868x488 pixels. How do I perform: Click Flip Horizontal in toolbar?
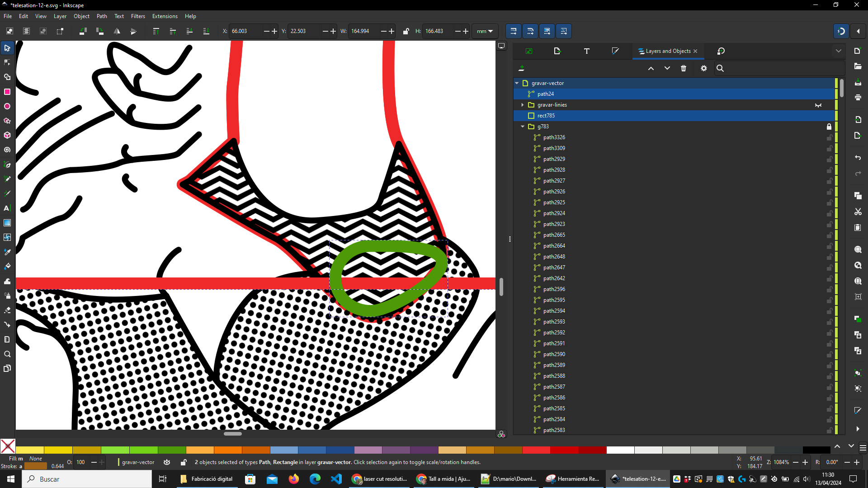coord(117,31)
